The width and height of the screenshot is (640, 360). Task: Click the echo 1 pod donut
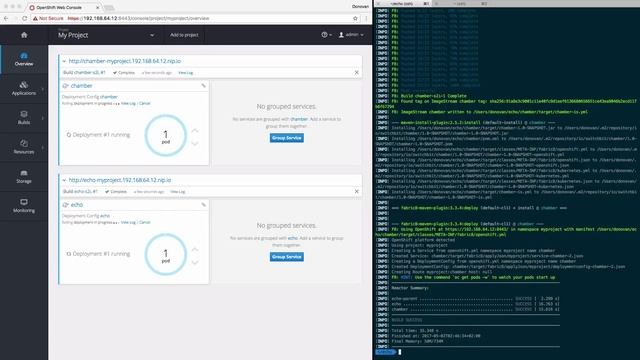[165, 254]
